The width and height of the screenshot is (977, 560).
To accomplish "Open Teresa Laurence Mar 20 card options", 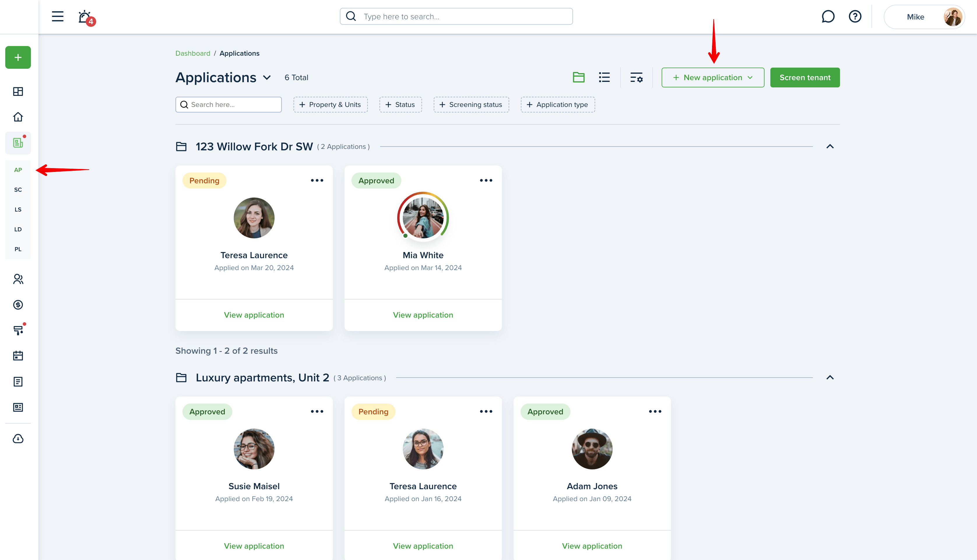I will click(x=317, y=180).
